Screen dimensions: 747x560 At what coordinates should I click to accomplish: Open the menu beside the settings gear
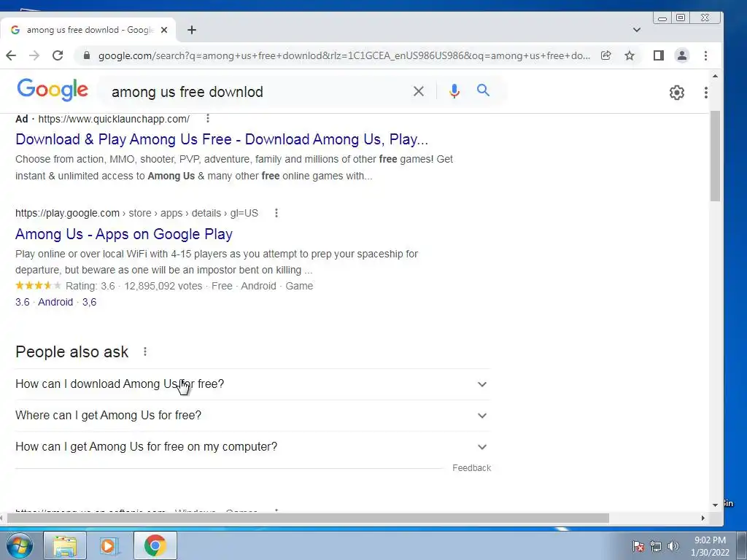point(705,93)
